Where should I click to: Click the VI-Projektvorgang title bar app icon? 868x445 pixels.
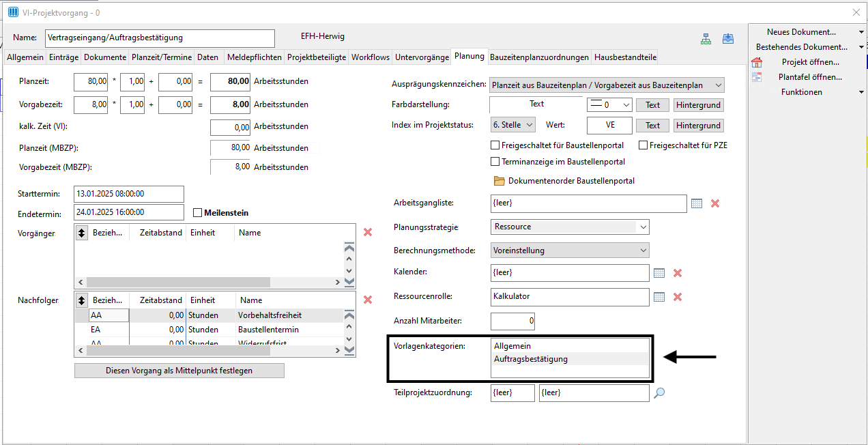[12, 12]
